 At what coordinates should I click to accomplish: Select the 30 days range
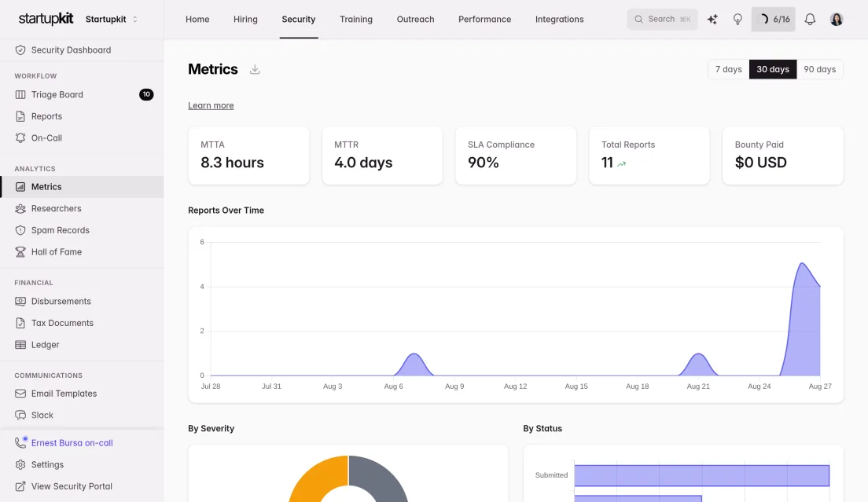(773, 69)
